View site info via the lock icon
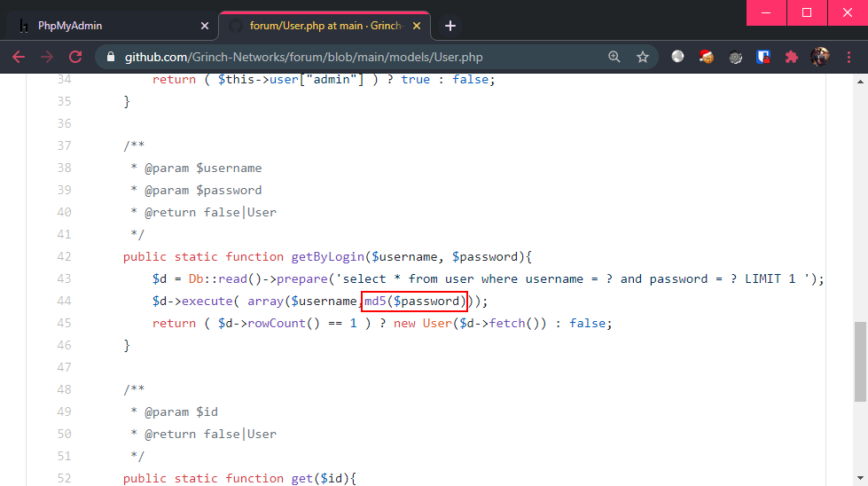This screenshot has width=868, height=486. (111, 57)
